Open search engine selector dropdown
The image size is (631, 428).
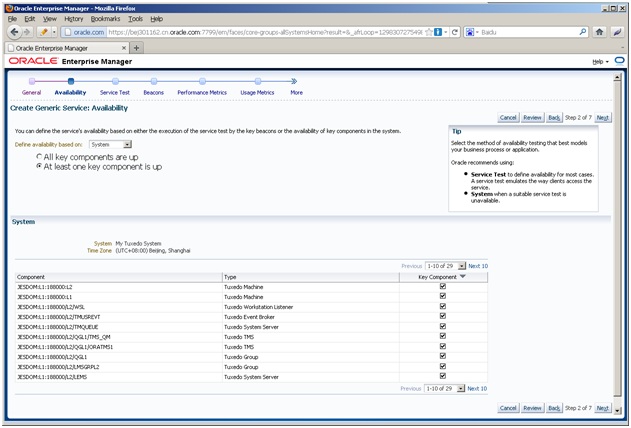coord(477,32)
